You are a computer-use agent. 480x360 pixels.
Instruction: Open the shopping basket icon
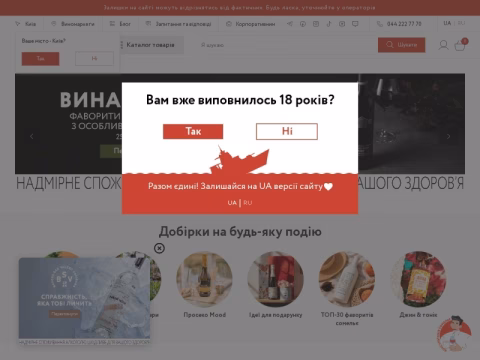coord(460,45)
